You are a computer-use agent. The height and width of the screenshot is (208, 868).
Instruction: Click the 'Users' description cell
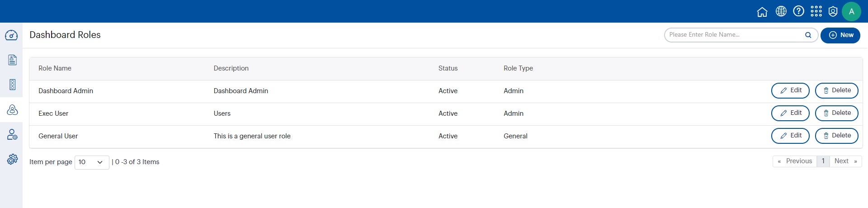tap(222, 113)
